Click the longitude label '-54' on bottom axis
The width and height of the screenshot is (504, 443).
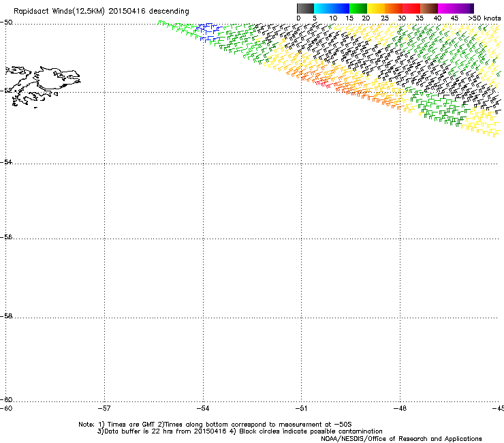point(203,408)
